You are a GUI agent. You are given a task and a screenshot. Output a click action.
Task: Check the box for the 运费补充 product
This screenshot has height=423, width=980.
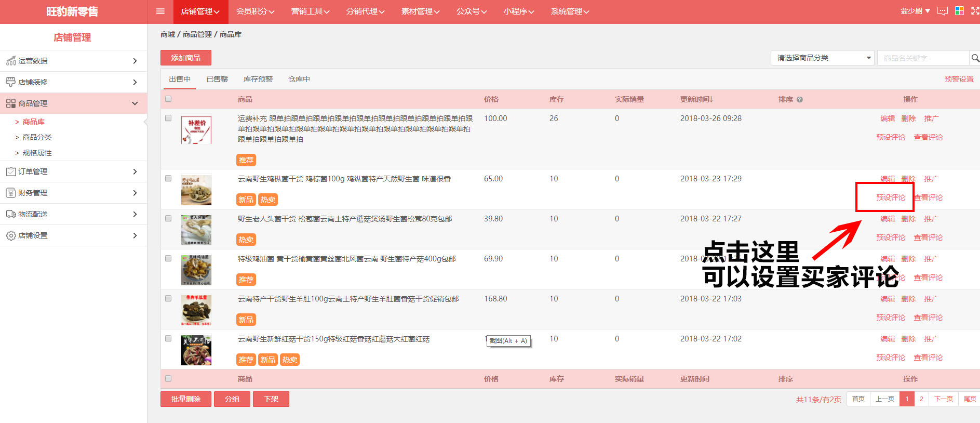(x=168, y=118)
